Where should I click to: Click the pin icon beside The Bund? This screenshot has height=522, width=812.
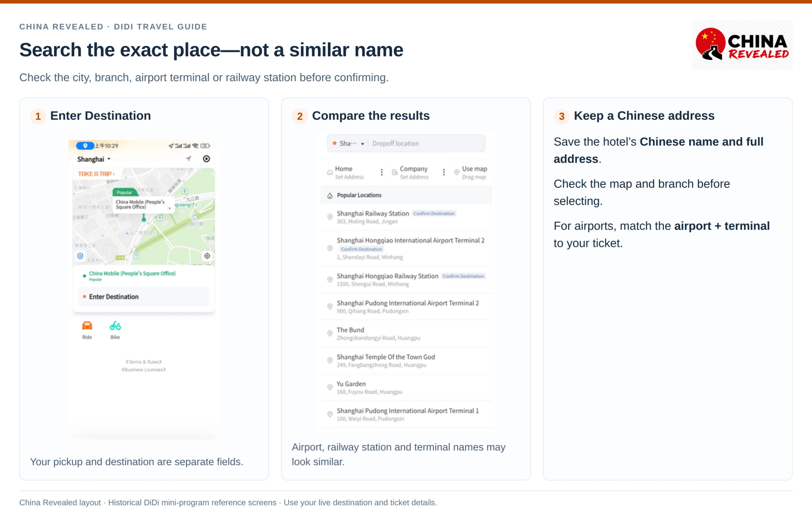(x=330, y=334)
